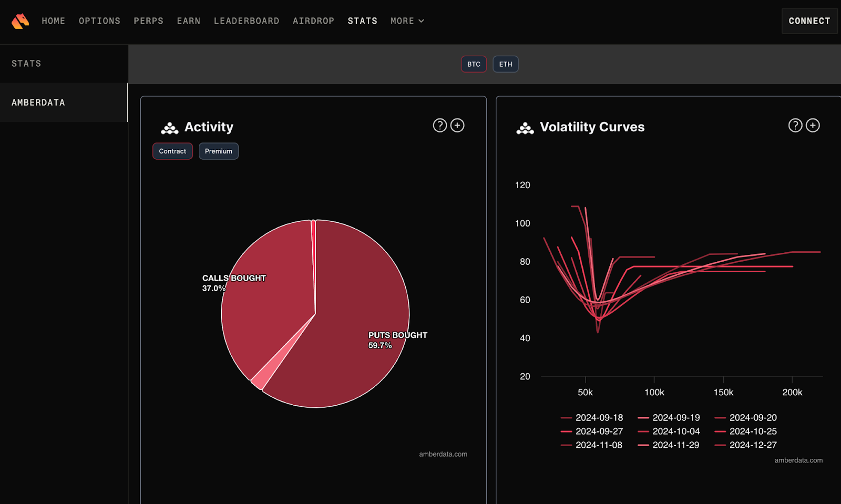Select the BTC asset filter
This screenshot has width=841, height=504.
click(x=473, y=64)
